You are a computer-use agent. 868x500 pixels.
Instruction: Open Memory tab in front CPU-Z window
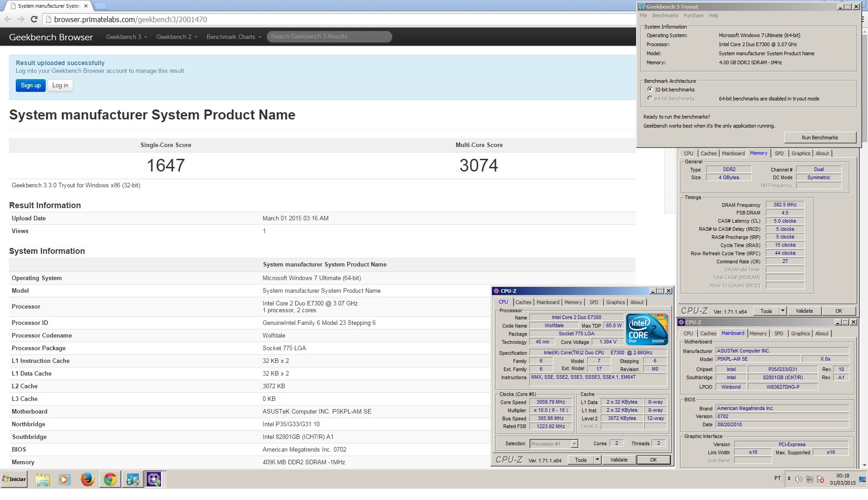[x=573, y=302]
